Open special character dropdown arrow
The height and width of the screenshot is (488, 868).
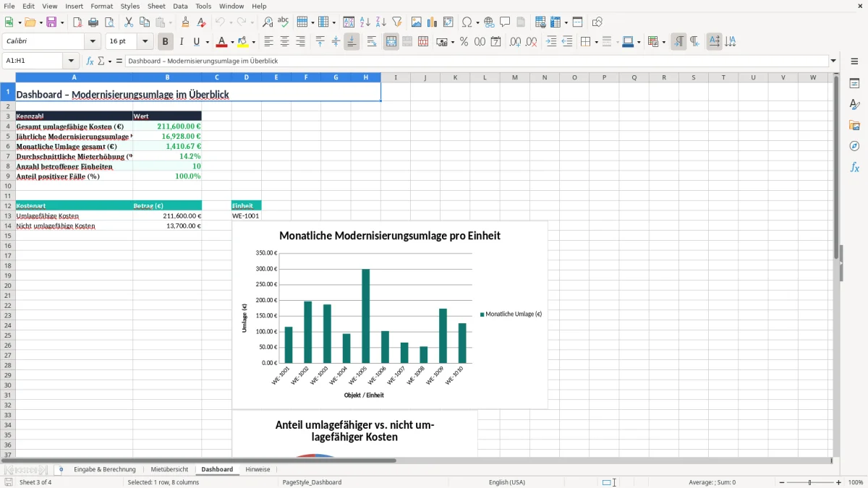(477, 22)
